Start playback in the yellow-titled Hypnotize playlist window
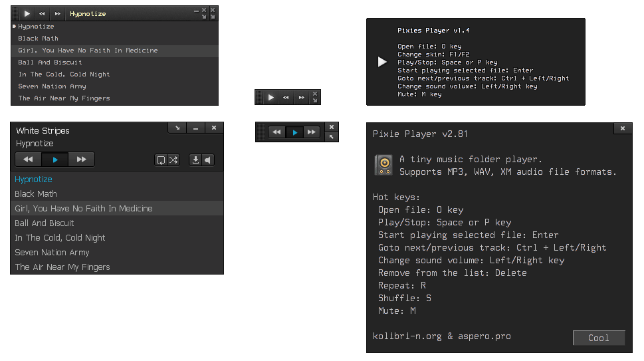Image resolution: width=644 pixels, height=361 pixels. pyautogui.click(x=27, y=13)
